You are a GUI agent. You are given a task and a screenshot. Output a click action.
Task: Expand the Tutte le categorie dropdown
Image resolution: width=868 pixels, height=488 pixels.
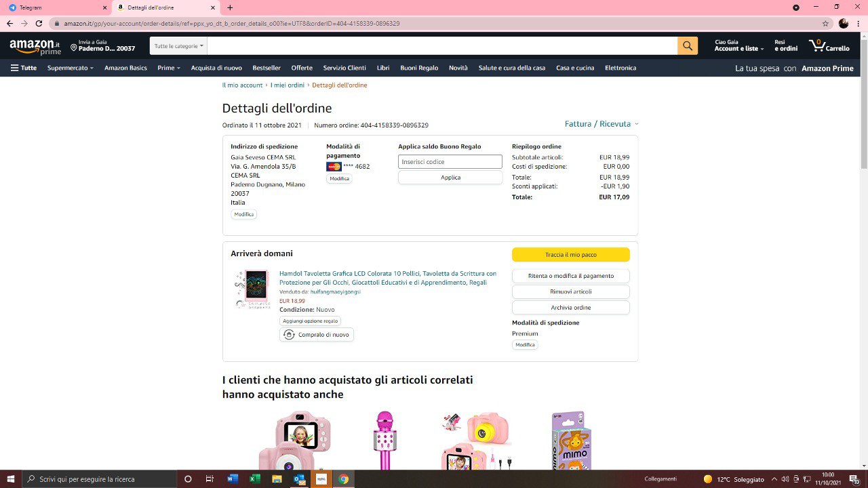[178, 46]
